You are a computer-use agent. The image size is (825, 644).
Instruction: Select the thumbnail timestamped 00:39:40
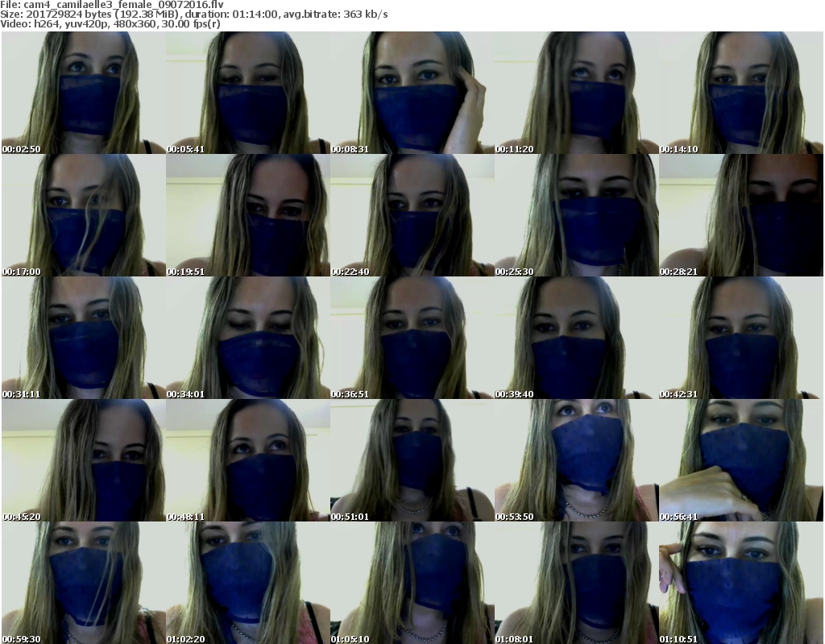(577, 338)
